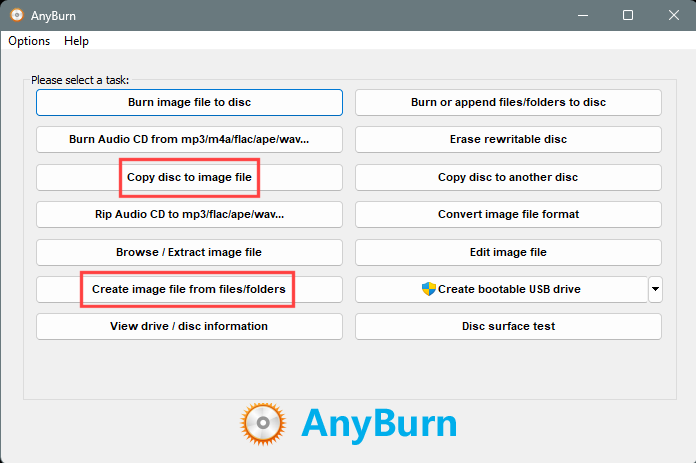Maximize the AnyBurn window
This screenshot has height=463, width=696.
point(628,16)
